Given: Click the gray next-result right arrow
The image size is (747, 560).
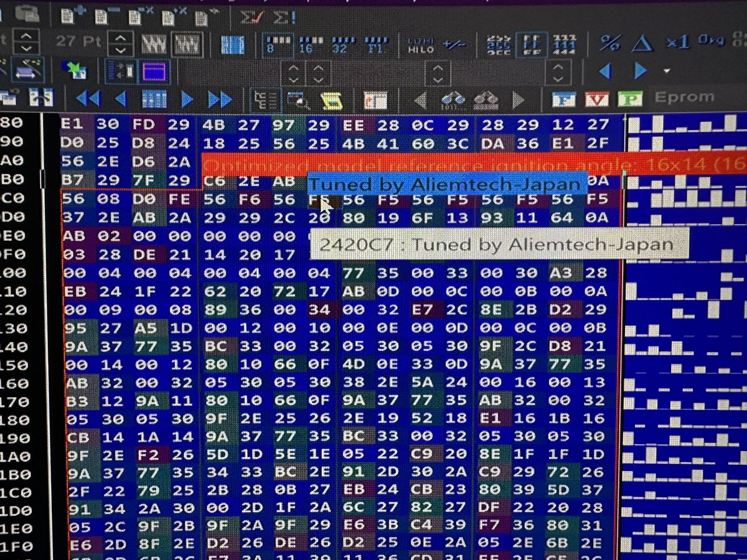Looking at the screenshot, I should (517, 99).
